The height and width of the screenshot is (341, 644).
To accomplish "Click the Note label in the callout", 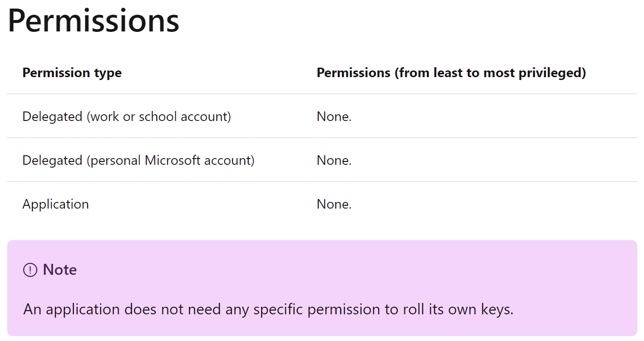I will pyautogui.click(x=60, y=270).
